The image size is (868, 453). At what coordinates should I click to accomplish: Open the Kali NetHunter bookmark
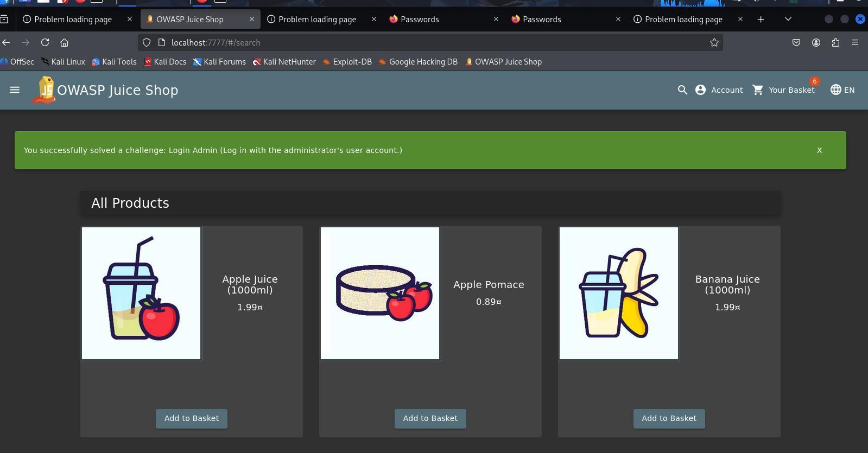tap(284, 62)
